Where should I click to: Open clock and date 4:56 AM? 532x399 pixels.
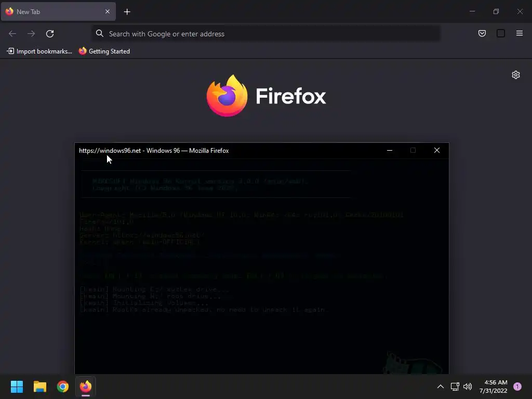tap(494, 387)
